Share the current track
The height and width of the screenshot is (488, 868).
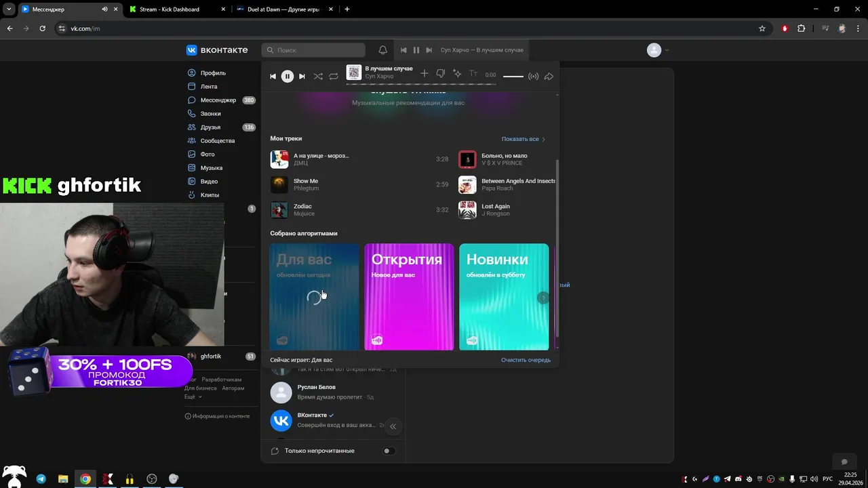(549, 76)
